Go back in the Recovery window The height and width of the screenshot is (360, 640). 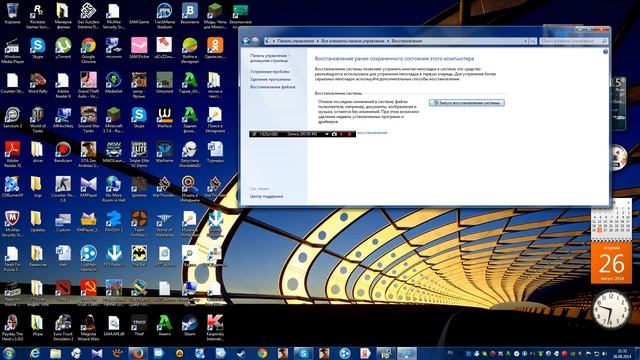pyautogui.click(x=245, y=41)
